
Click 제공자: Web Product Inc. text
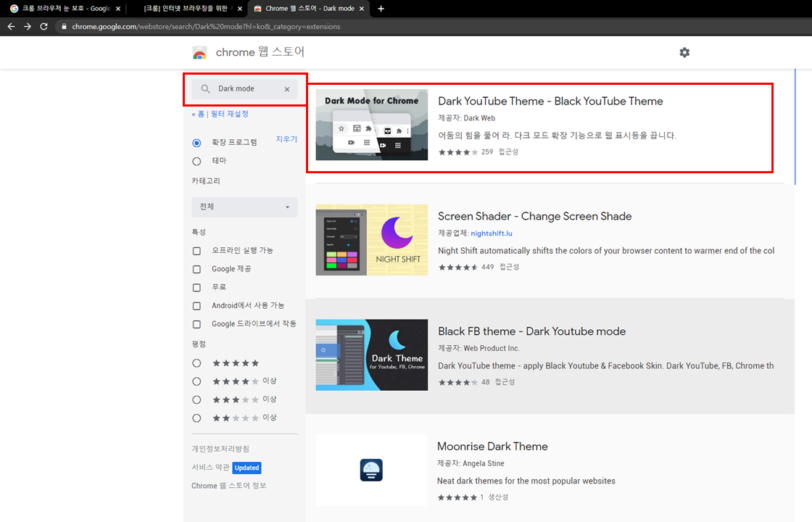[x=479, y=349]
